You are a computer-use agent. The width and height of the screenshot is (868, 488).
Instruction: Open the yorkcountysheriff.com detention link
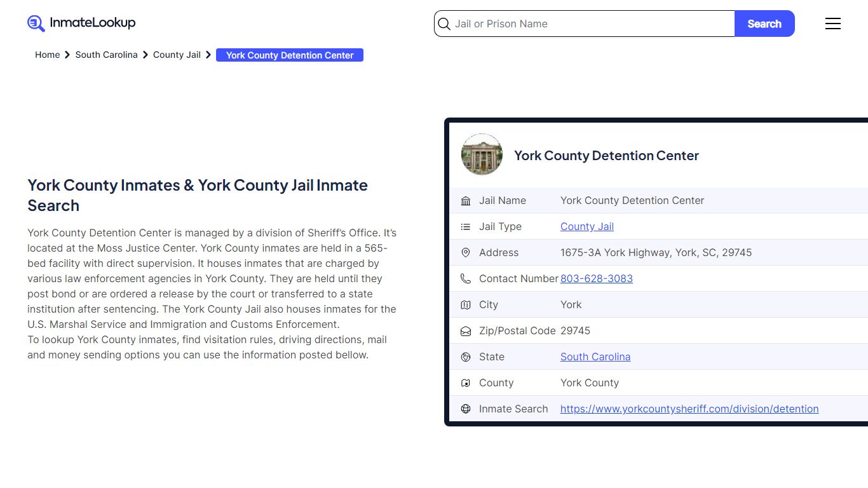point(689,409)
